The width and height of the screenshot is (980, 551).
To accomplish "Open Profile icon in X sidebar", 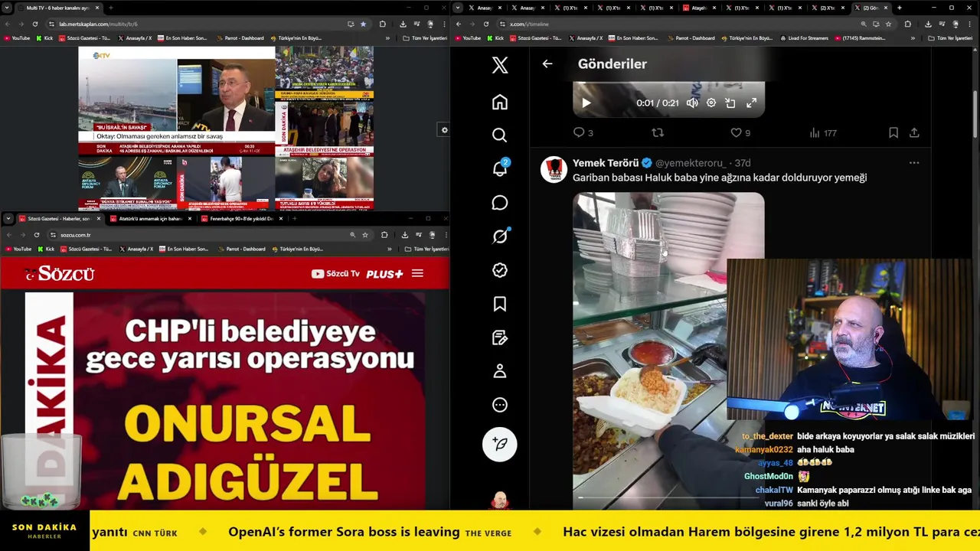I will click(500, 371).
